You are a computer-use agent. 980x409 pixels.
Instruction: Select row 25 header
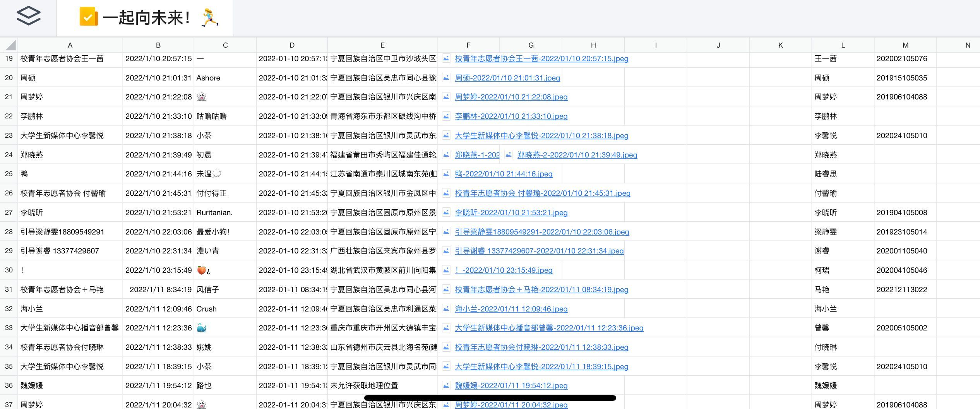tap(9, 174)
